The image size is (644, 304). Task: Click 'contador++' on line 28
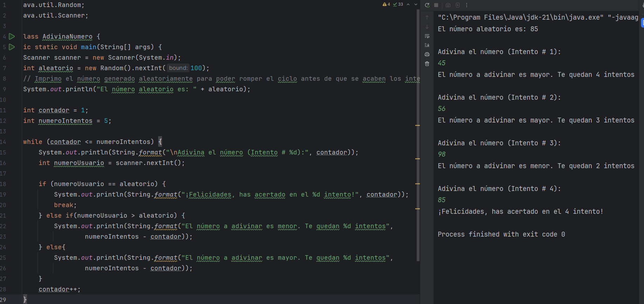tap(58, 289)
